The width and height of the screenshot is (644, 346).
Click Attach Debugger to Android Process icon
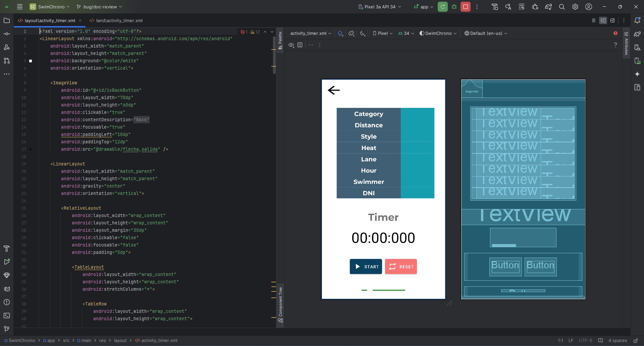pyautogui.click(x=535, y=7)
